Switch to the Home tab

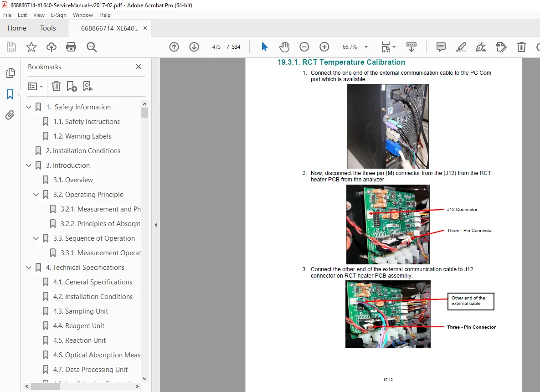pos(17,28)
